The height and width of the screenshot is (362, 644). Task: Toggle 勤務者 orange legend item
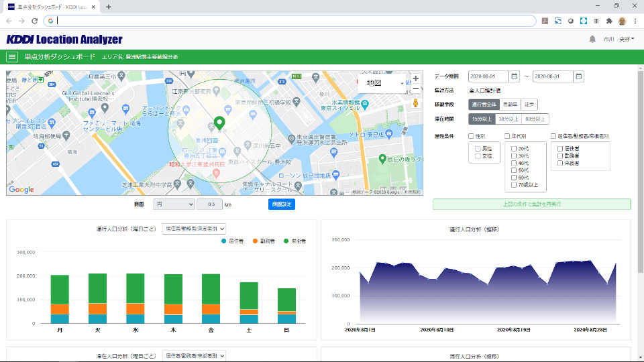pyautogui.click(x=264, y=241)
